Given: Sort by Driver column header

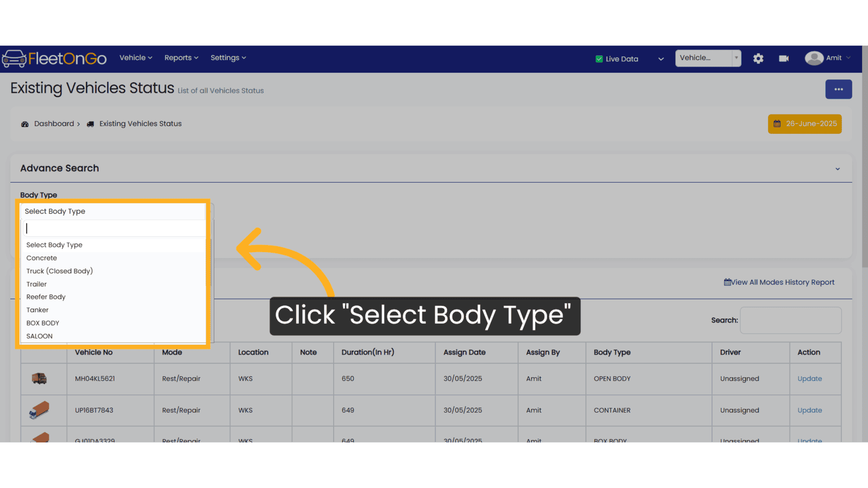Looking at the screenshot, I should (751, 352).
